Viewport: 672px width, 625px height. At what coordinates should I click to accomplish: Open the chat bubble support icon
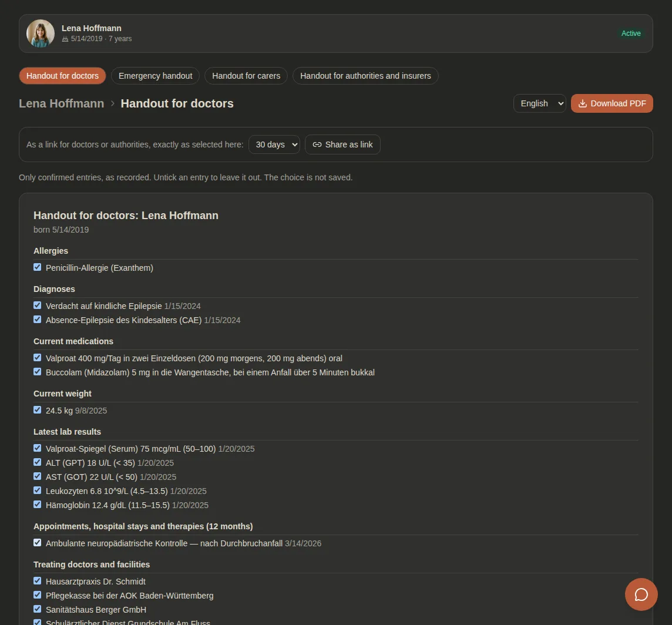pyautogui.click(x=641, y=594)
